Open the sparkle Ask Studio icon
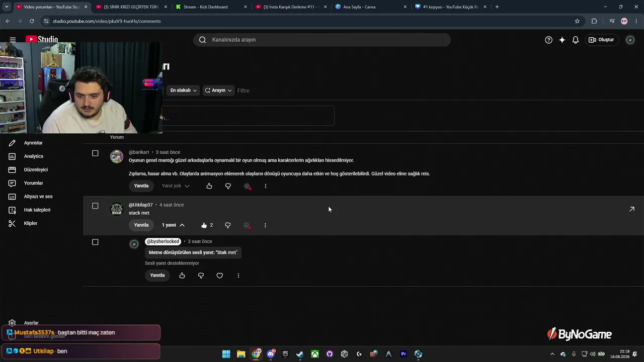Viewport: 644px width, 362px height. pyautogui.click(x=562, y=40)
